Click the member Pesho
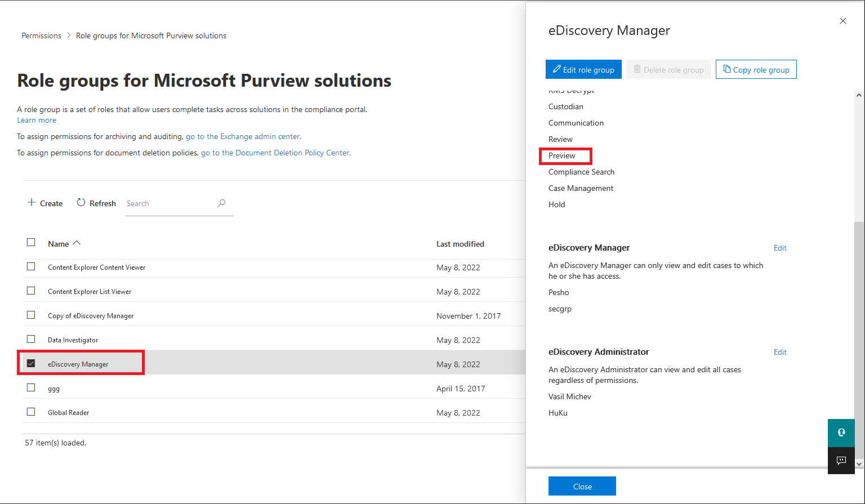 coord(559,292)
